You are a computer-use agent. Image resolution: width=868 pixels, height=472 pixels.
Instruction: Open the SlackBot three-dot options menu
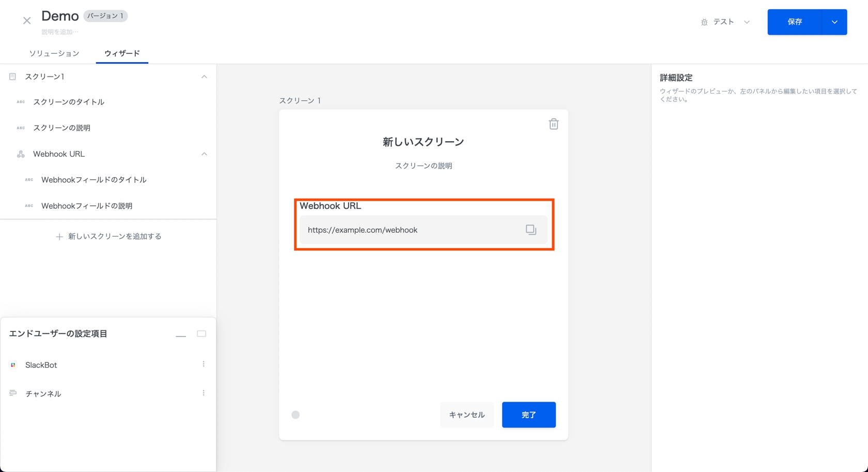pos(204,364)
